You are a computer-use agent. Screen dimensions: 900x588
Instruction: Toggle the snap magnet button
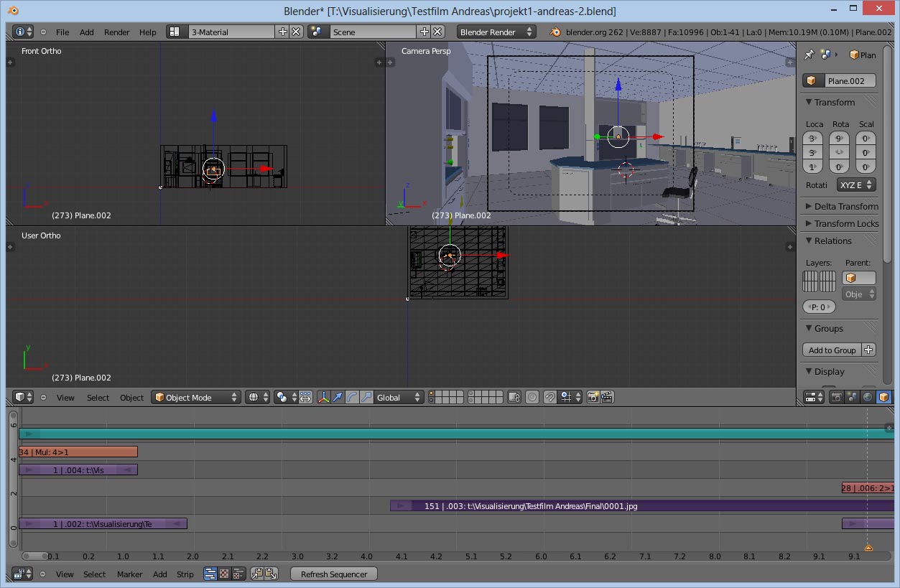coord(549,397)
